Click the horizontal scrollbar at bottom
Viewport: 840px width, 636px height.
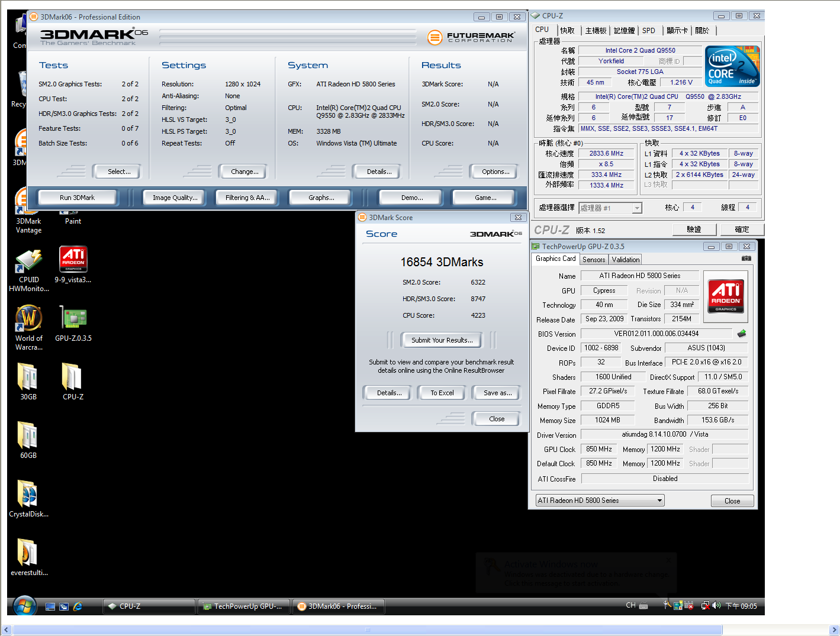[x=367, y=630]
